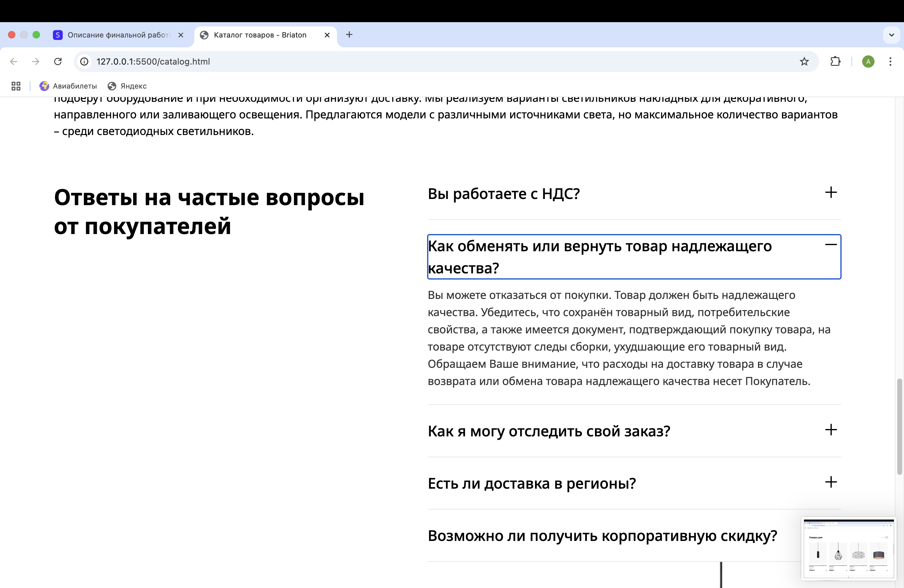Screen dimensions: 904x588
Task: Go back to the previous page
Action: click(14, 62)
